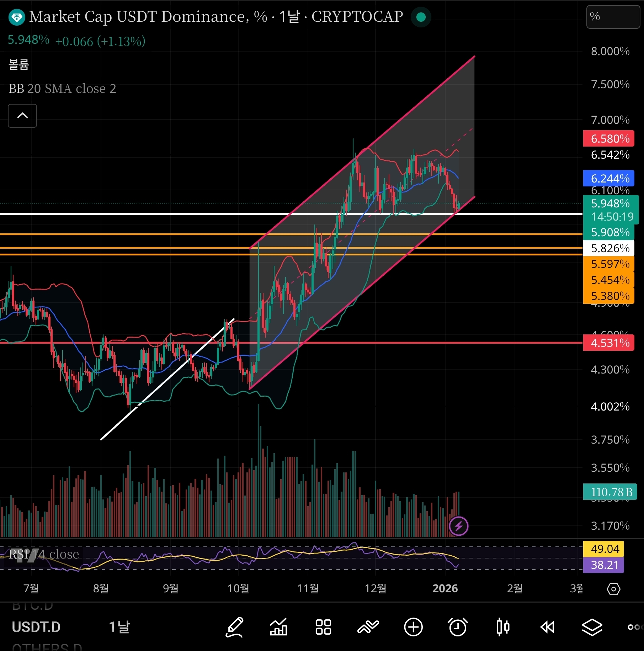Open the candlestick chart type icon

coord(503,628)
